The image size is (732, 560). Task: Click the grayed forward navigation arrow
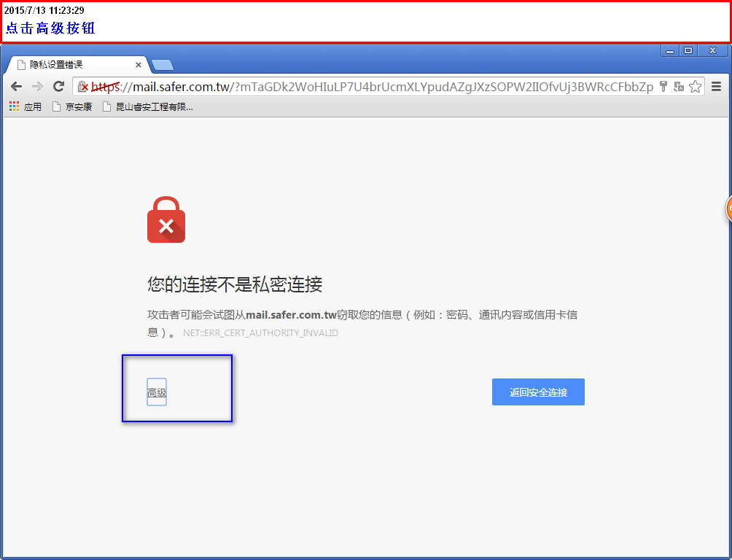tap(37, 86)
